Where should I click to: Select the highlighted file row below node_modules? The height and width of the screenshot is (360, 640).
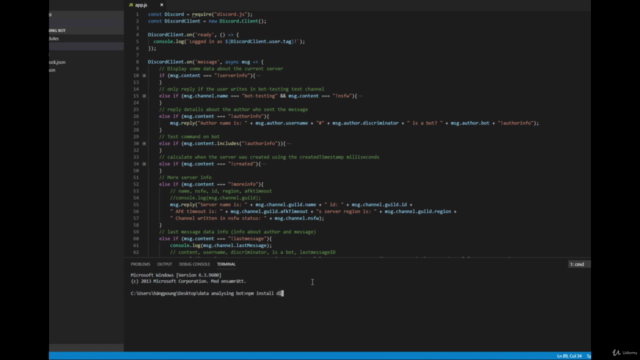click(86, 47)
